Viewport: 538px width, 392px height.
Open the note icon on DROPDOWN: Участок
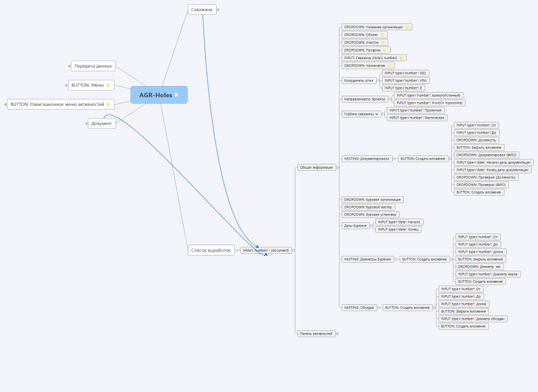click(383, 43)
